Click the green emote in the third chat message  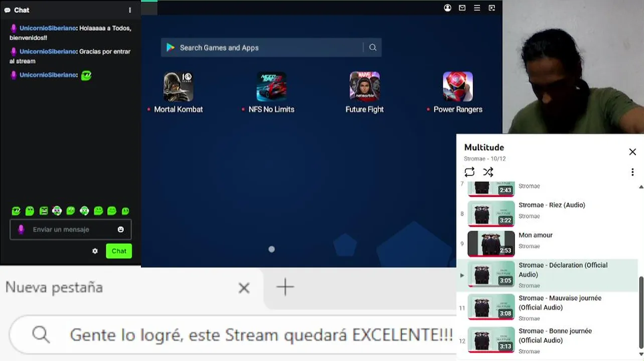86,75
